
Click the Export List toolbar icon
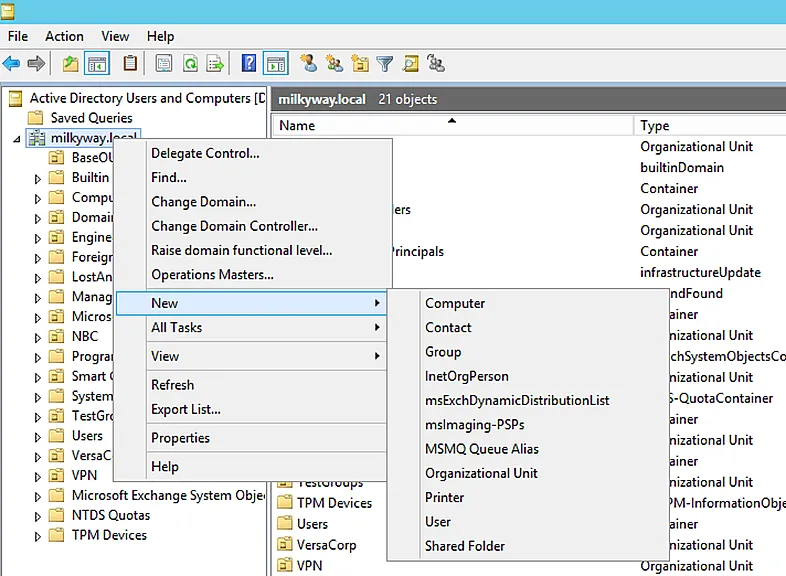click(216, 64)
